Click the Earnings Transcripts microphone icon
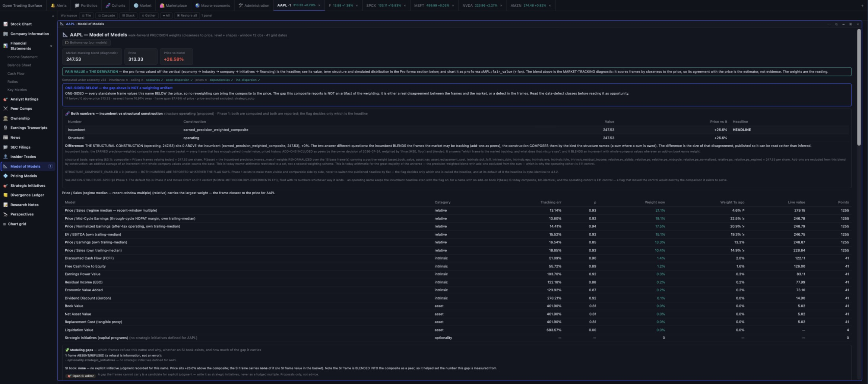Image resolution: width=868 pixels, height=384 pixels. click(6, 128)
